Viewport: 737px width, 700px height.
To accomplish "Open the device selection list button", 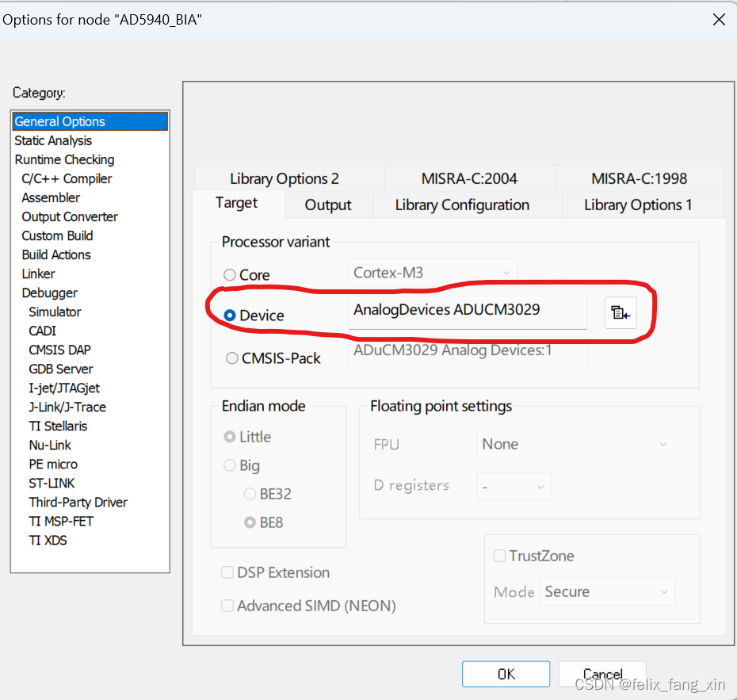I will [x=621, y=312].
